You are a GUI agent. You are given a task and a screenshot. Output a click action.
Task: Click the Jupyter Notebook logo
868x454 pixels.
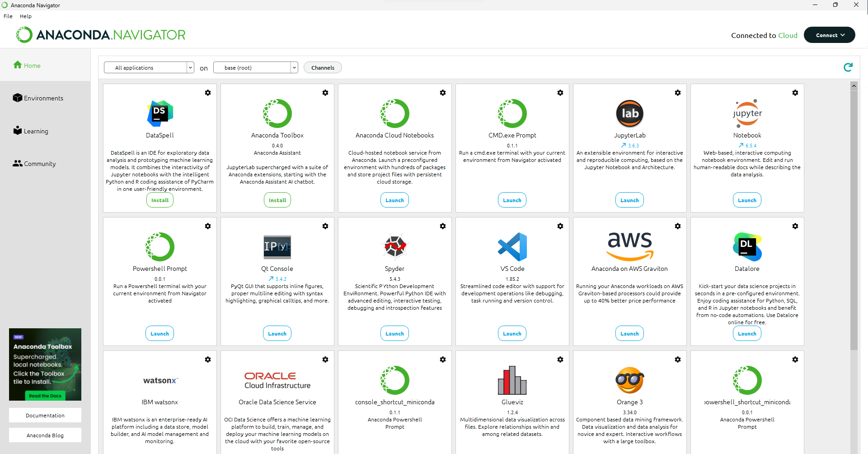click(747, 113)
